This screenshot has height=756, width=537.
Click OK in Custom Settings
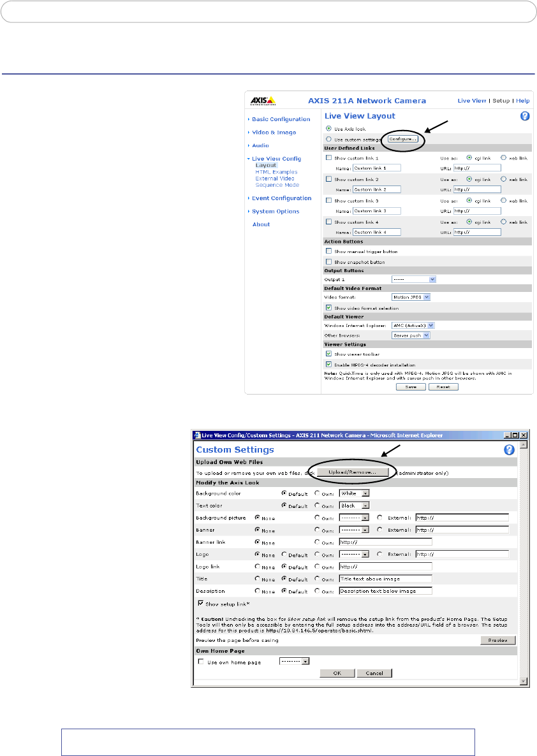coord(337,673)
